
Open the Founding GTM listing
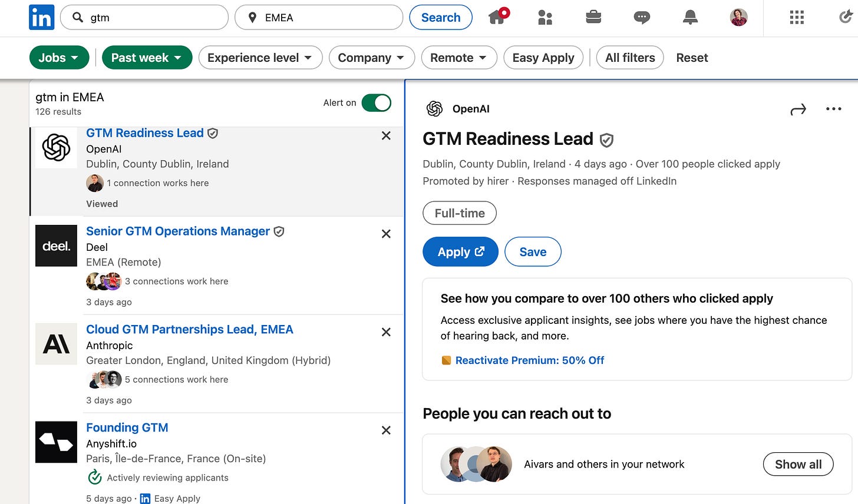click(x=127, y=428)
